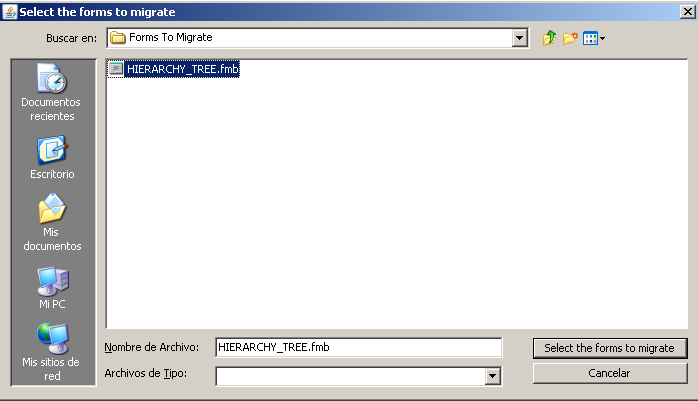Image resolution: width=698 pixels, height=401 pixels.
Task: Click Select the forms to migrate button
Action: coord(610,348)
